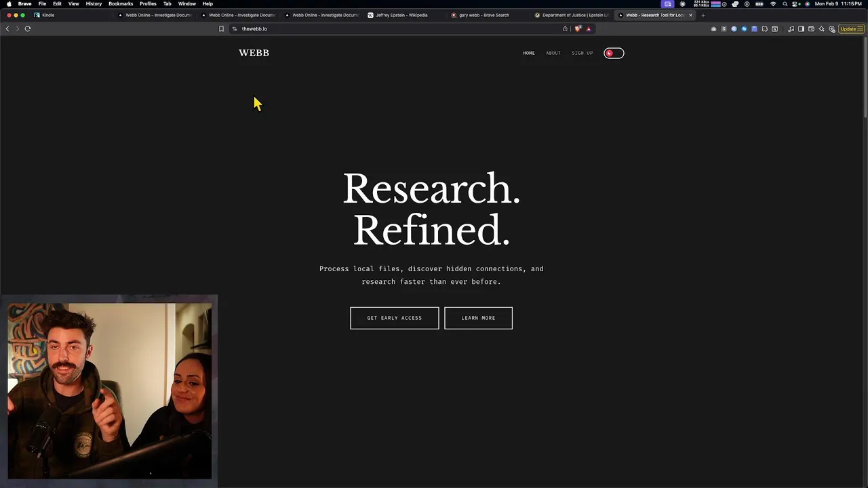Click the music note media control icon
Viewport: 868px width, 488px height.
click(x=791, y=29)
